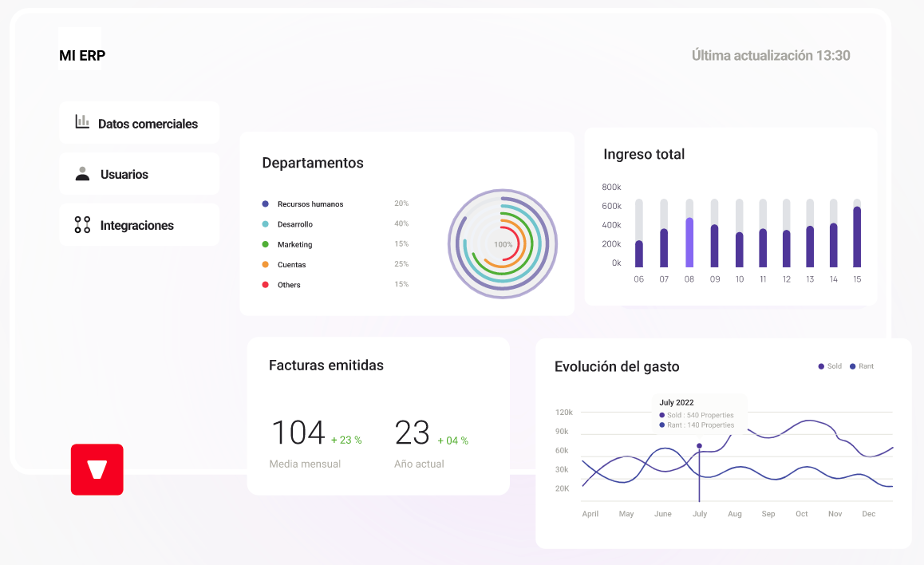
Task: Click the + 04 % growth indicator
Action: [x=452, y=441]
